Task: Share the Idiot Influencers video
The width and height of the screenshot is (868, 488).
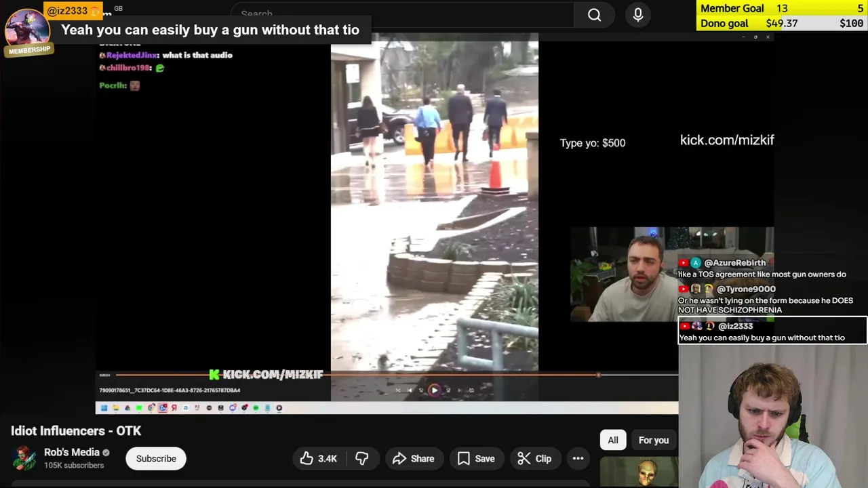Action: (x=413, y=459)
